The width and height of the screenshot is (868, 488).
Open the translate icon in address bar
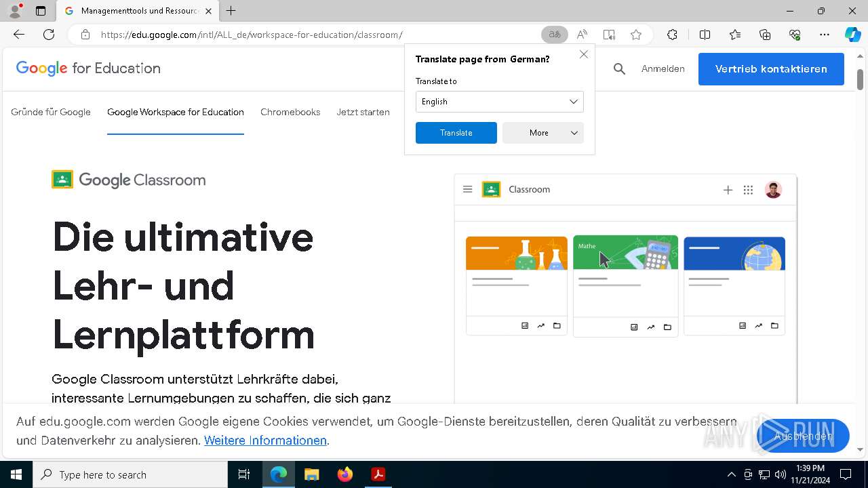tap(555, 35)
